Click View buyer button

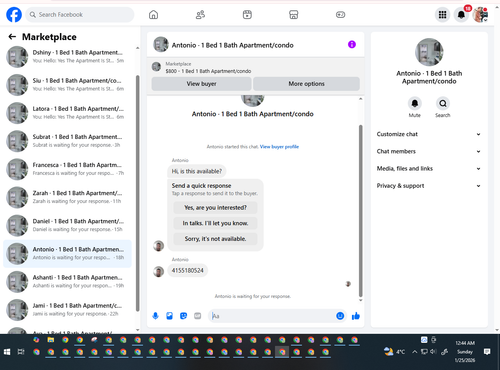coord(201,84)
